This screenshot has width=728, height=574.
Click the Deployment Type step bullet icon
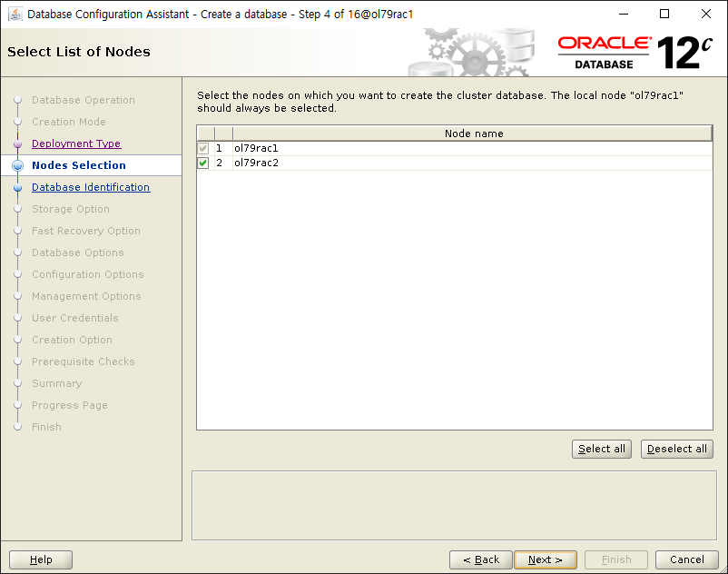coord(17,144)
